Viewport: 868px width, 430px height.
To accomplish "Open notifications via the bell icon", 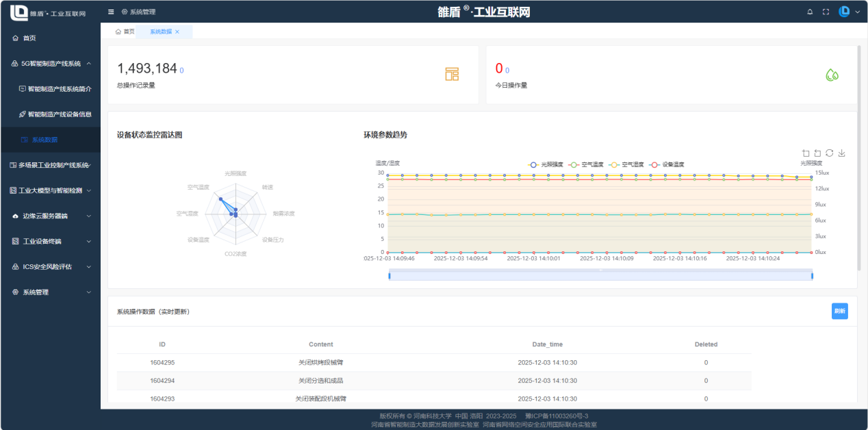I will coord(809,11).
